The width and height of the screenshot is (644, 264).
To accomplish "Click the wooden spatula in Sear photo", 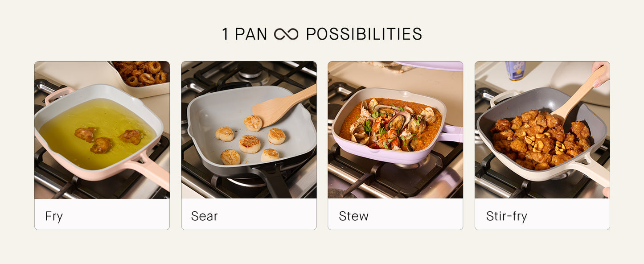I will tap(284, 106).
